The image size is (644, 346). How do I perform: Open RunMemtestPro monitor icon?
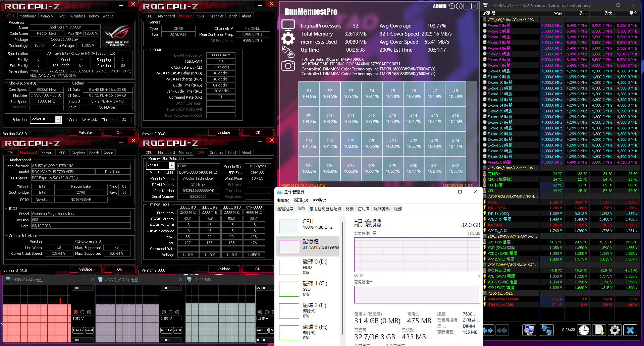click(288, 25)
